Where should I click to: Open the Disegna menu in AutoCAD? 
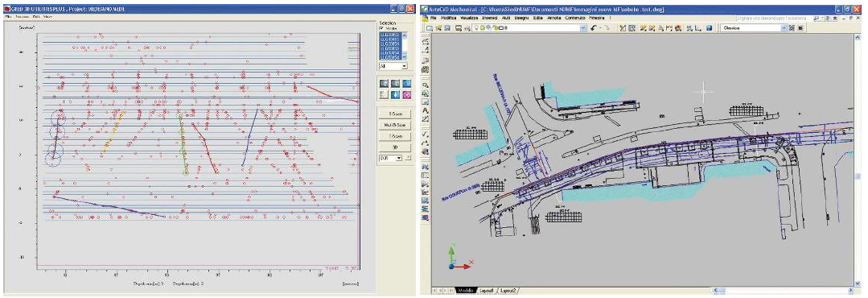click(521, 18)
